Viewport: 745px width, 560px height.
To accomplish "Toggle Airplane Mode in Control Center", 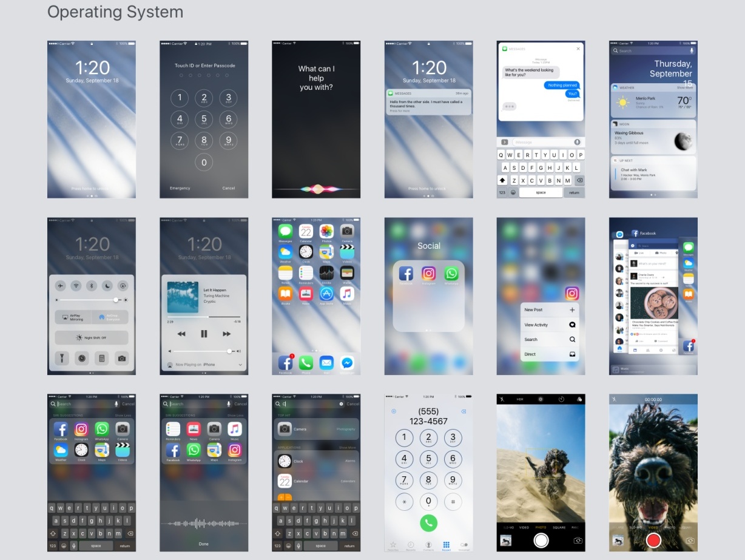I will 60,286.
